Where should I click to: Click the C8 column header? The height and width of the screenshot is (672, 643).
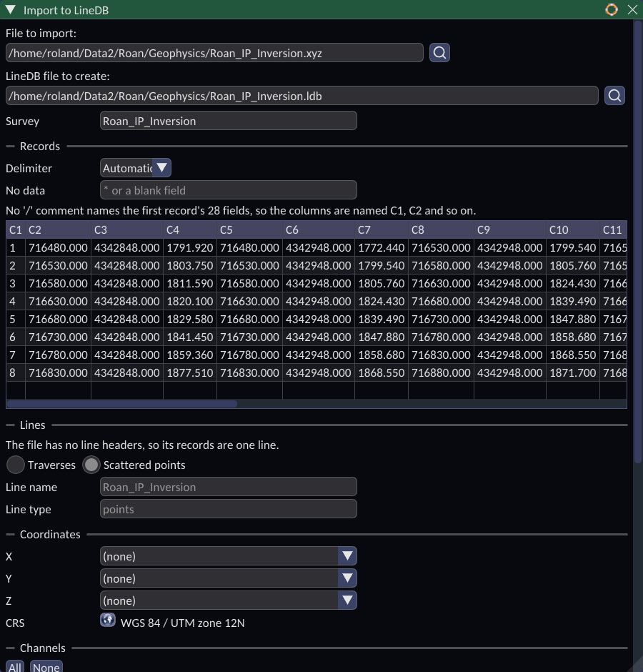click(x=442, y=229)
